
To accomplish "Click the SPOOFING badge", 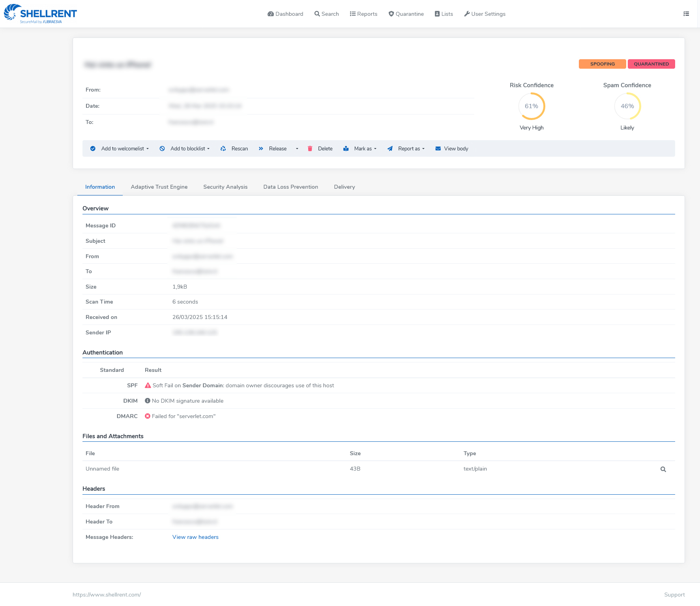I will 602,64.
